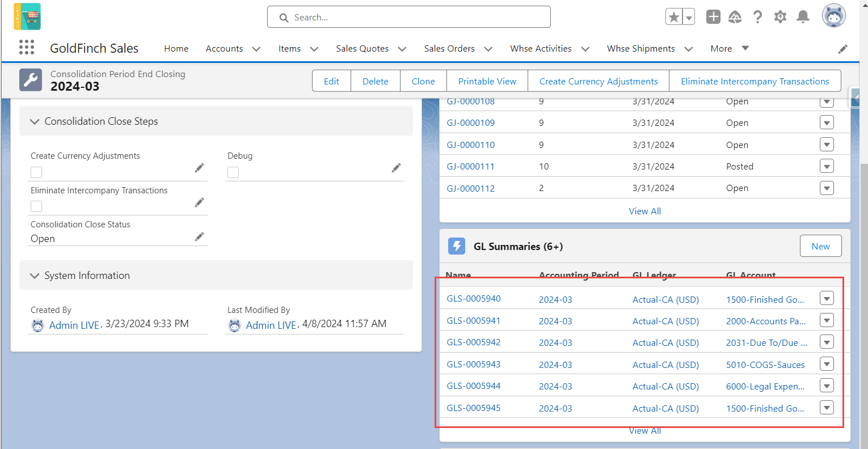The width and height of the screenshot is (868, 449).
Task: Open the Items tab
Action: [289, 49]
